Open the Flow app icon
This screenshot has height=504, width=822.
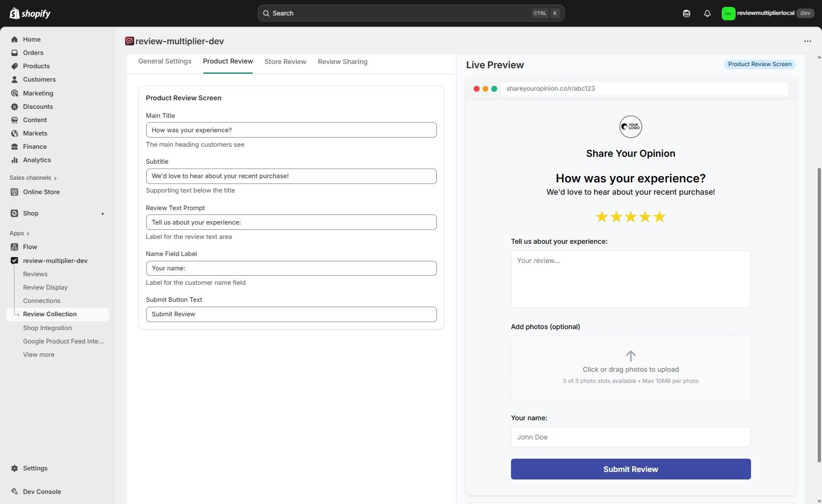tap(14, 246)
